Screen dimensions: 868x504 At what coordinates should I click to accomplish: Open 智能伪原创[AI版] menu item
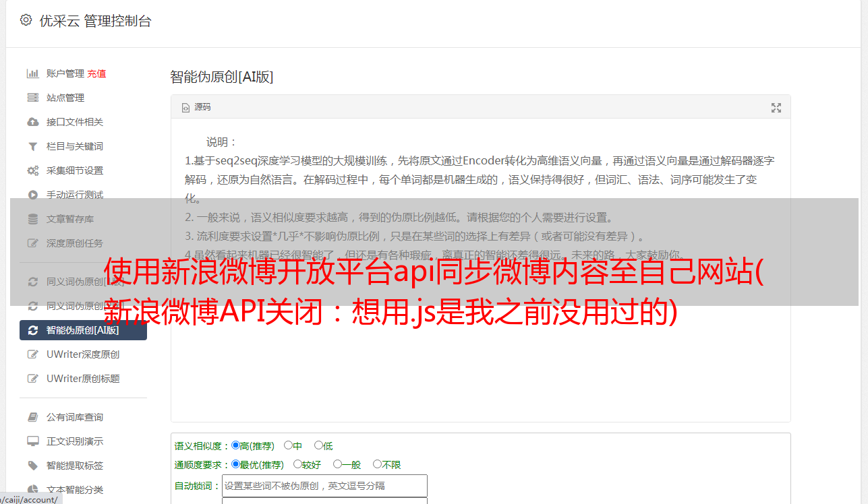pos(84,330)
